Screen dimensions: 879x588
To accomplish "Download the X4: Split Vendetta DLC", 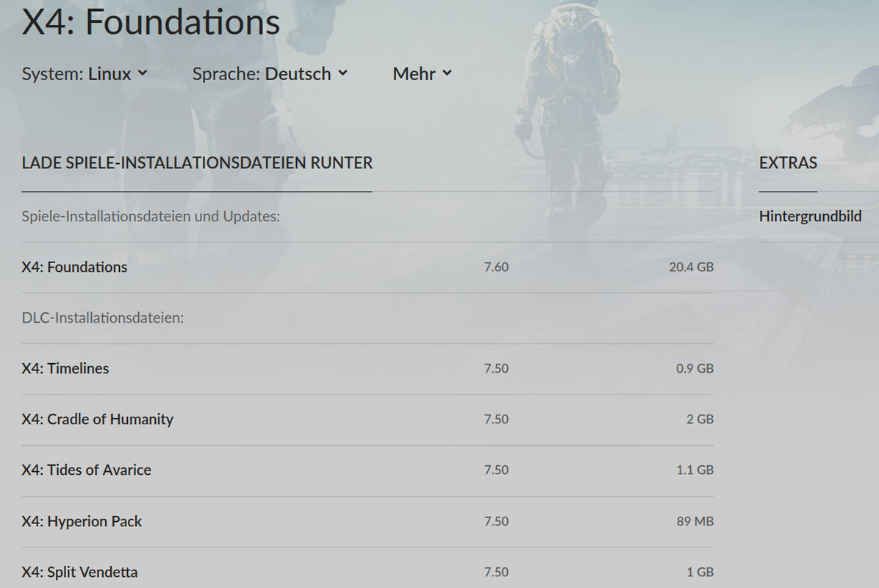I will (79, 572).
